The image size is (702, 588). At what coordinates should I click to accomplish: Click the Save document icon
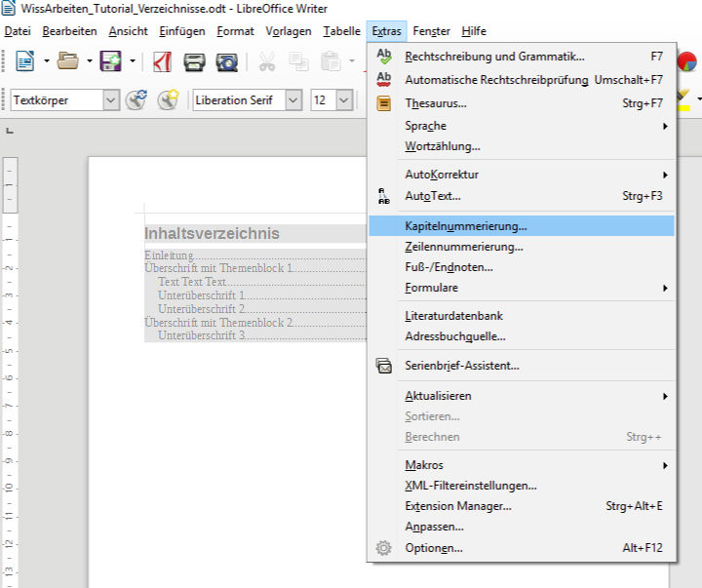pyautogui.click(x=110, y=61)
